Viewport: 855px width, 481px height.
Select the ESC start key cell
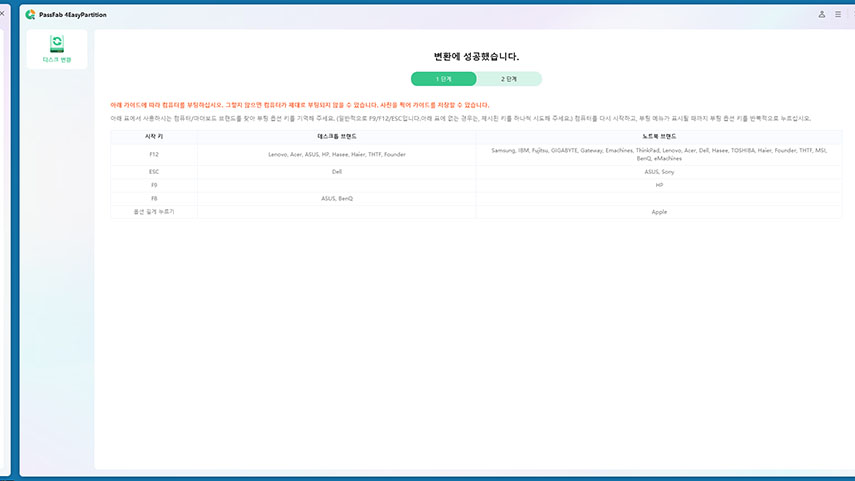pos(154,171)
